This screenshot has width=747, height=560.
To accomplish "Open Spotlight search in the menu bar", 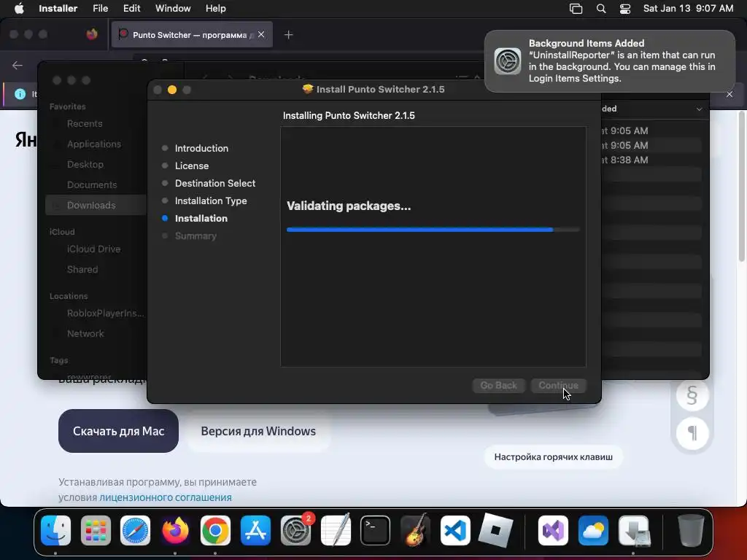I will [x=601, y=8].
